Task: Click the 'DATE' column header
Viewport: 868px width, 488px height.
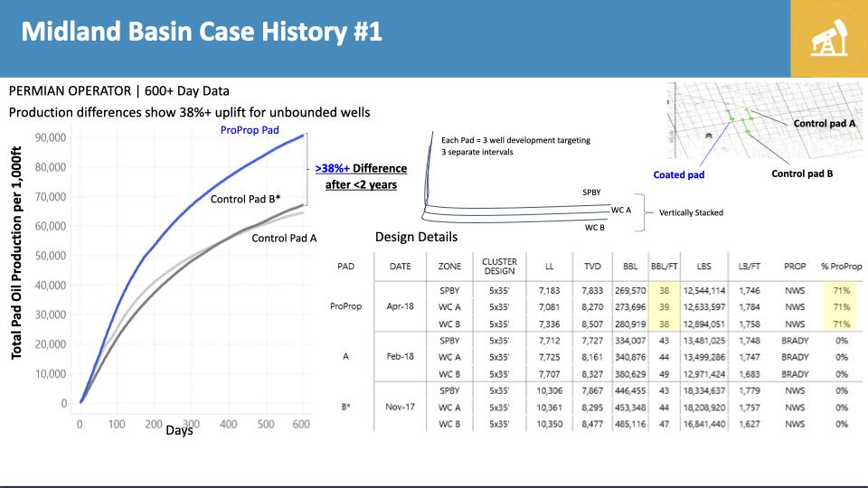Action: pos(401,266)
